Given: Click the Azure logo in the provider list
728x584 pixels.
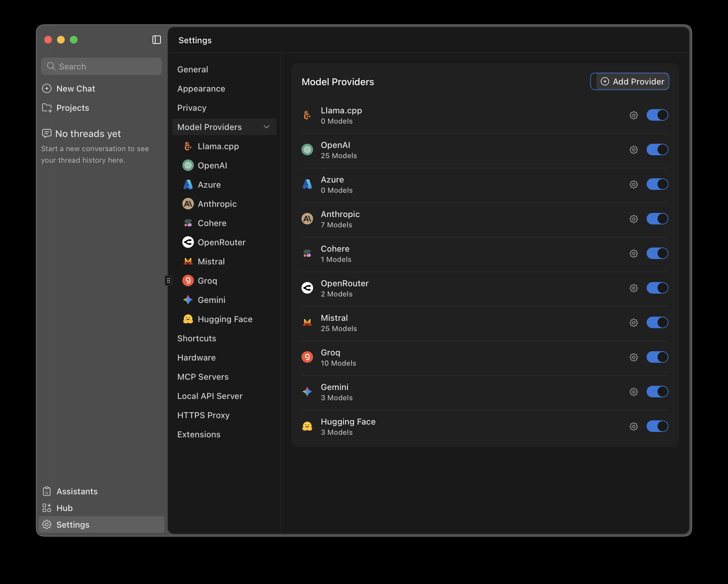Looking at the screenshot, I should [307, 184].
